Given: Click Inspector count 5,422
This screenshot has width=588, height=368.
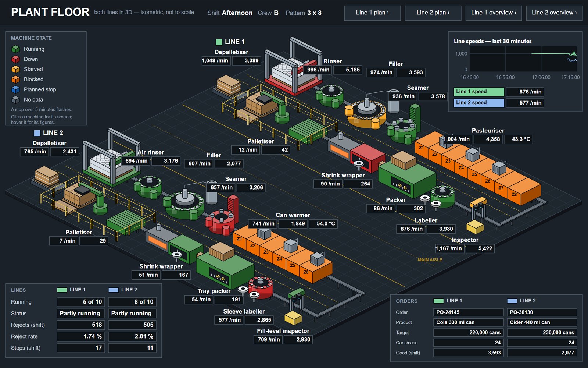Looking at the screenshot, I should tap(480, 248).
